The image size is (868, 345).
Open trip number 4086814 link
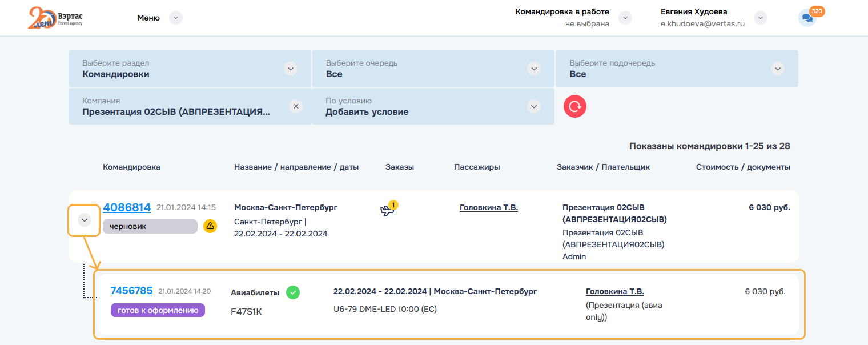[x=127, y=207]
